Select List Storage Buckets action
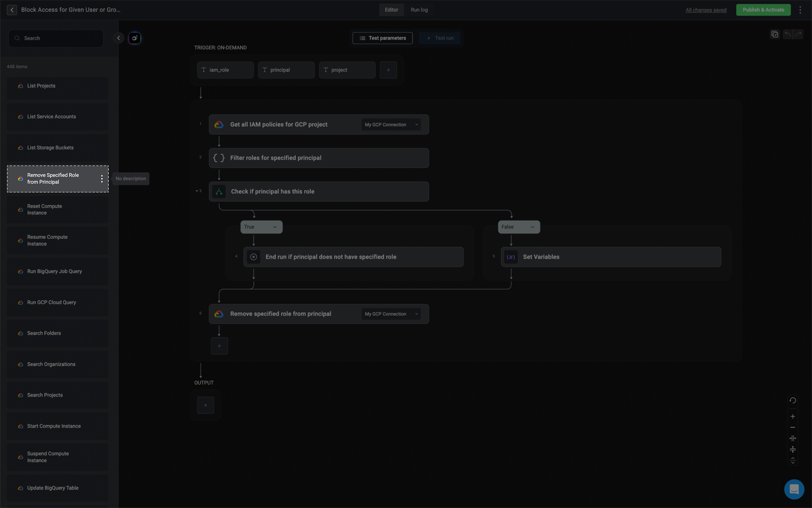 57,148
